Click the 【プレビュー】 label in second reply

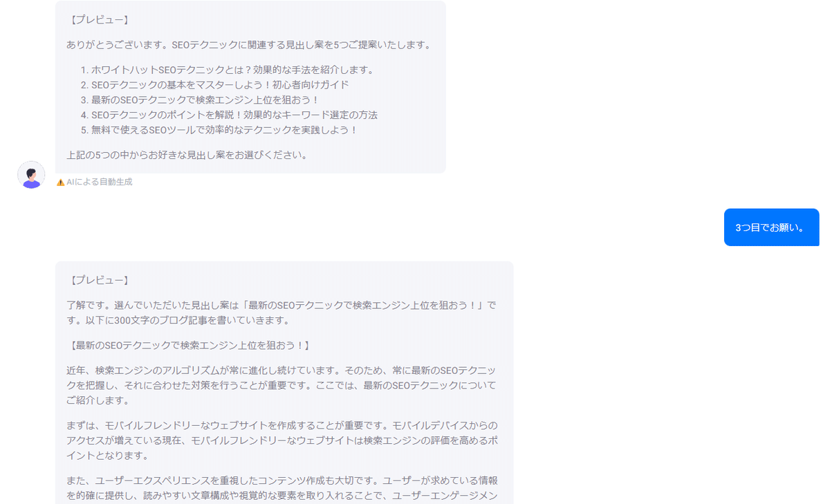tap(98, 281)
